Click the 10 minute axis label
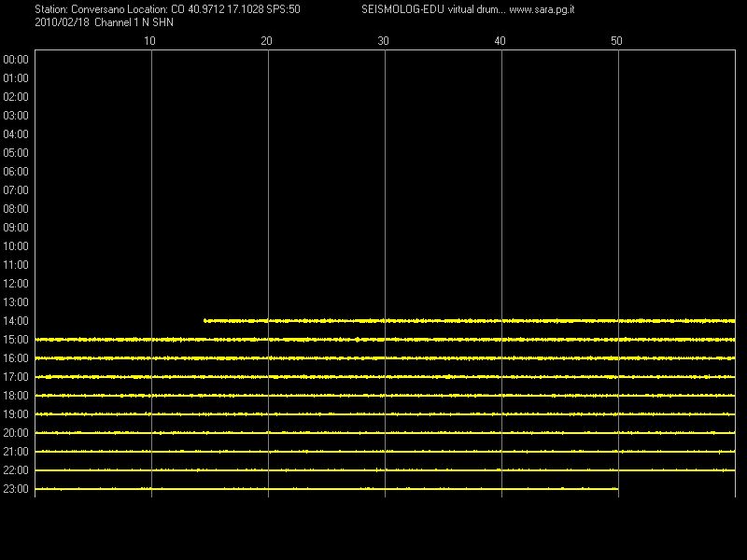 coord(149,41)
